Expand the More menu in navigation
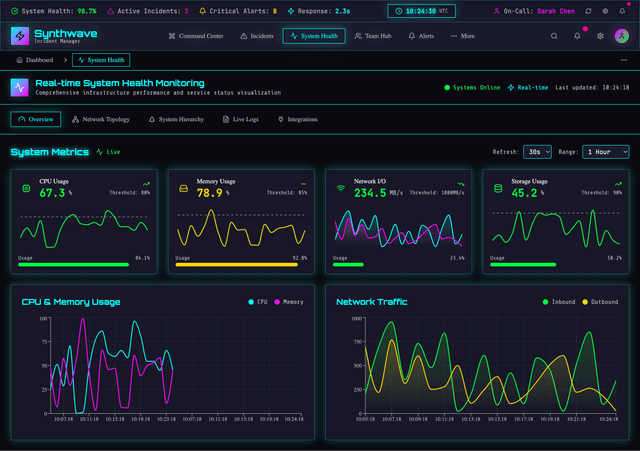 pyautogui.click(x=463, y=36)
